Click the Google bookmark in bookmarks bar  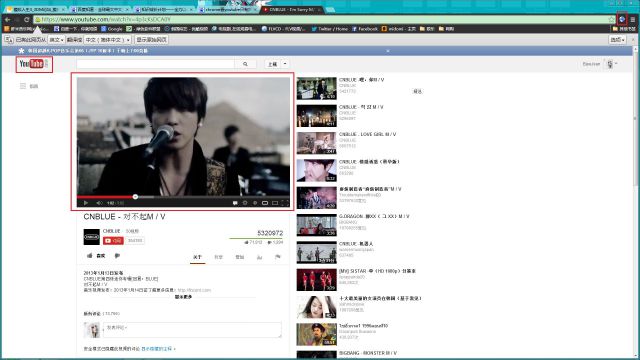[112, 29]
